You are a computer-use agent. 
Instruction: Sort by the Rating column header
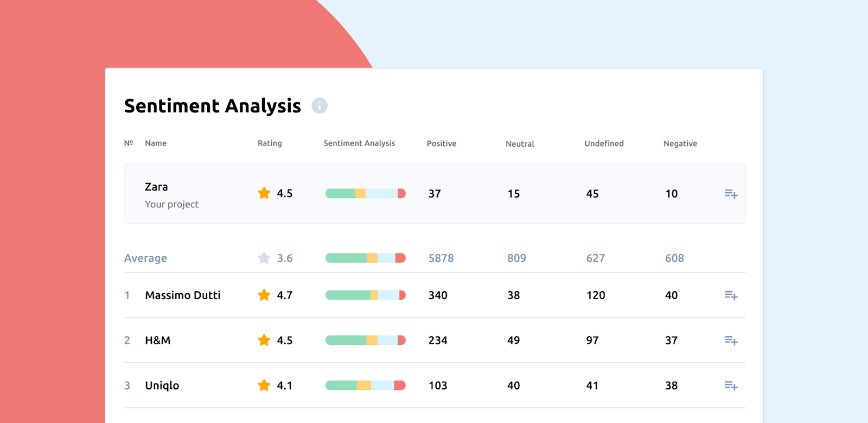(270, 143)
